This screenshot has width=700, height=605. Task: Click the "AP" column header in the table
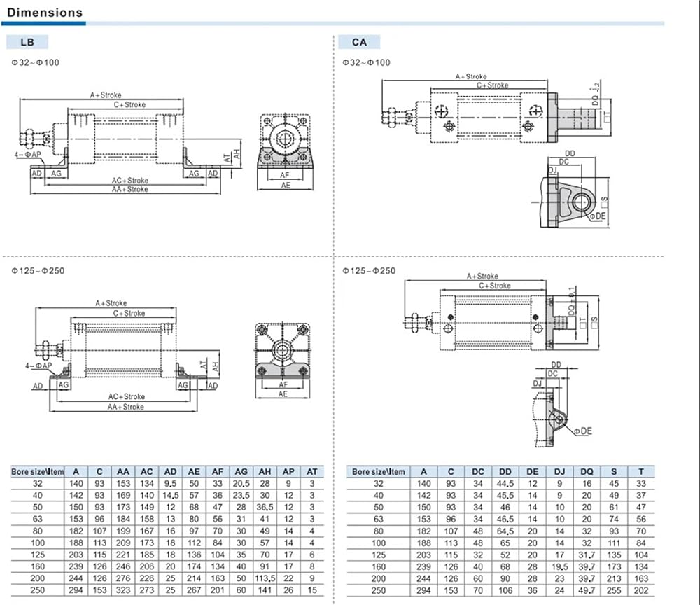288,471
